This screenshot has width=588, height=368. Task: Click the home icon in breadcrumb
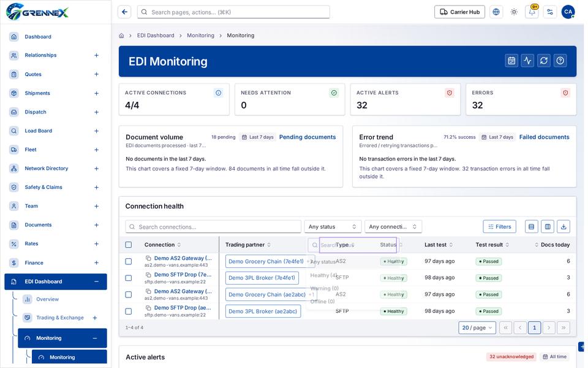pyautogui.click(x=121, y=36)
